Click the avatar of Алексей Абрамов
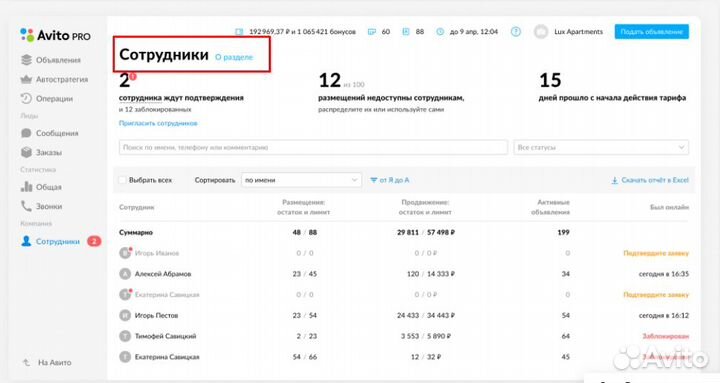This screenshot has width=720, height=383. click(x=125, y=274)
